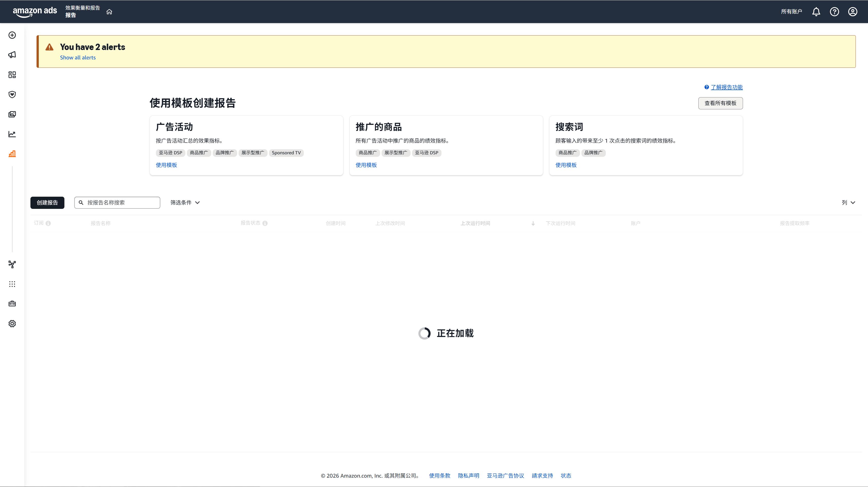
Task: Open the 使用条款 footer link
Action: point(439,476)
